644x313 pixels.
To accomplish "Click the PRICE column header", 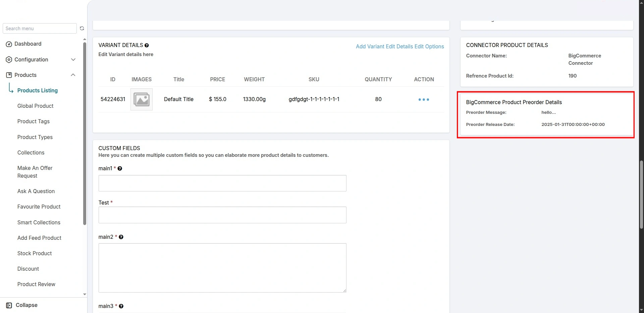I will click(217, 80).
